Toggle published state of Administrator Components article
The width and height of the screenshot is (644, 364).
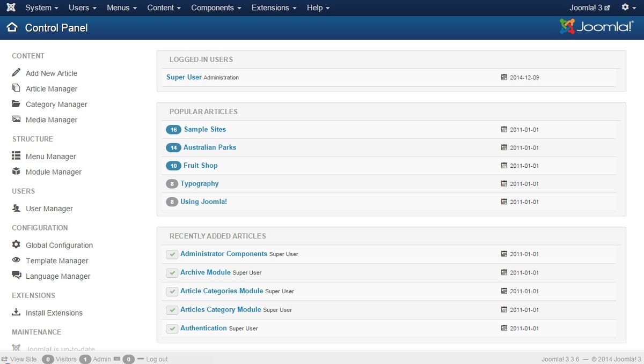point(172,254)
